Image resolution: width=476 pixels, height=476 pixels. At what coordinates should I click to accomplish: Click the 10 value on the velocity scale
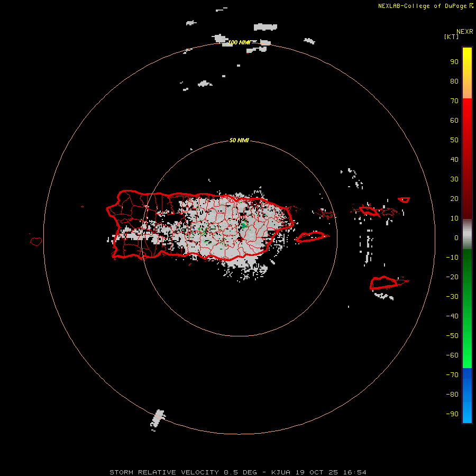454,218
